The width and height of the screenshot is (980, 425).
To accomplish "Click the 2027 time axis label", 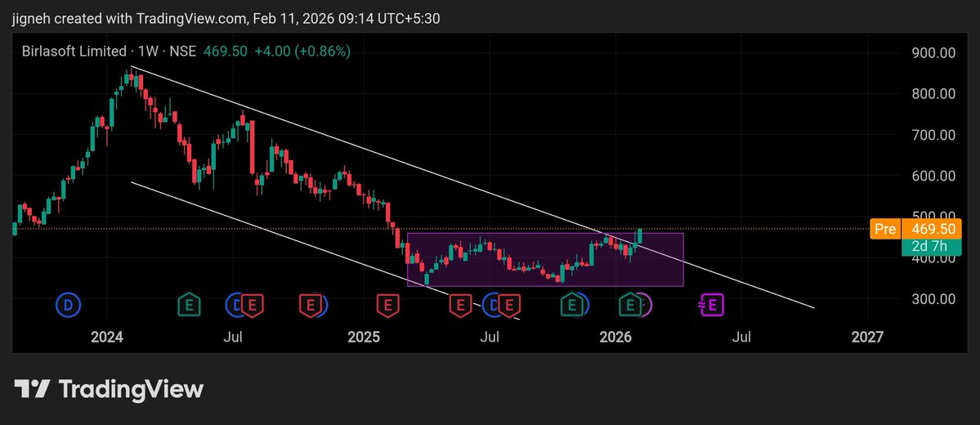I will [867, 338].
